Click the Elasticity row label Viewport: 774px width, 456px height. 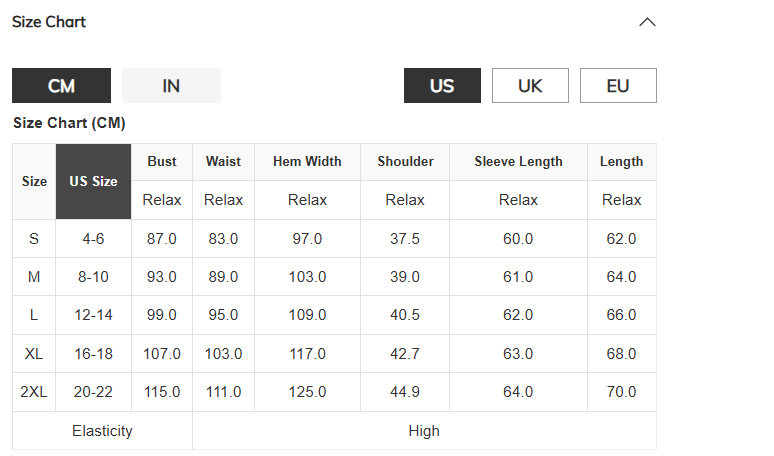[x=102, y=431]
